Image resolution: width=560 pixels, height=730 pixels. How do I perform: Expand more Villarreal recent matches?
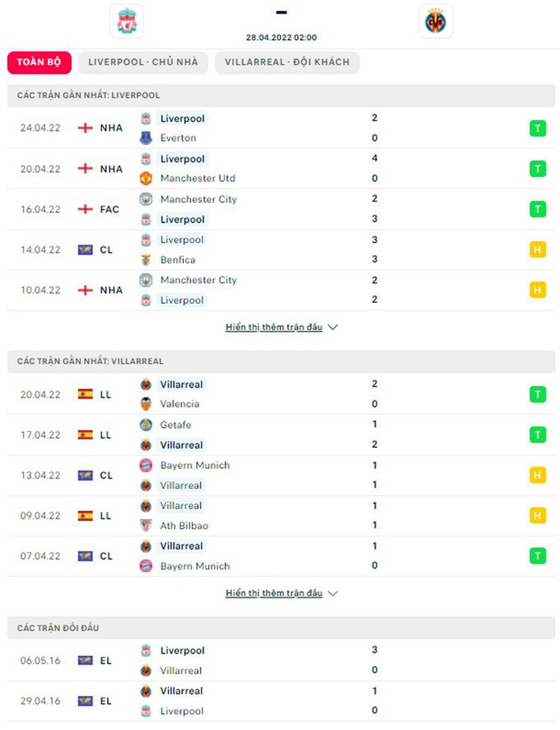click(x=281, y=594)
